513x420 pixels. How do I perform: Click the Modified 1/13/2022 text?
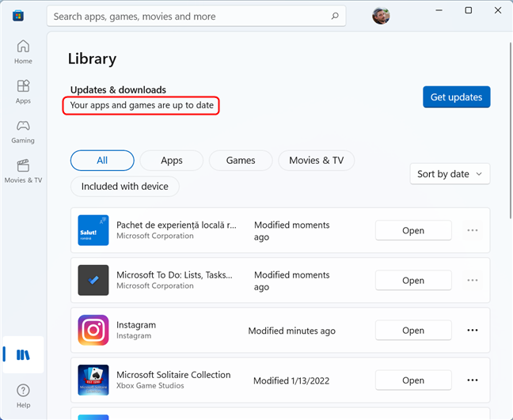click(291, 380)
